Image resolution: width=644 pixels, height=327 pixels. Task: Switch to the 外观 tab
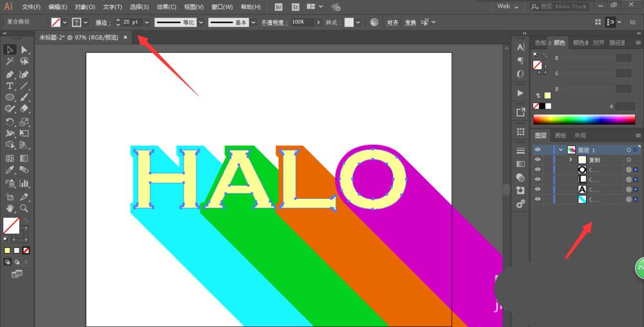point(580,135)
